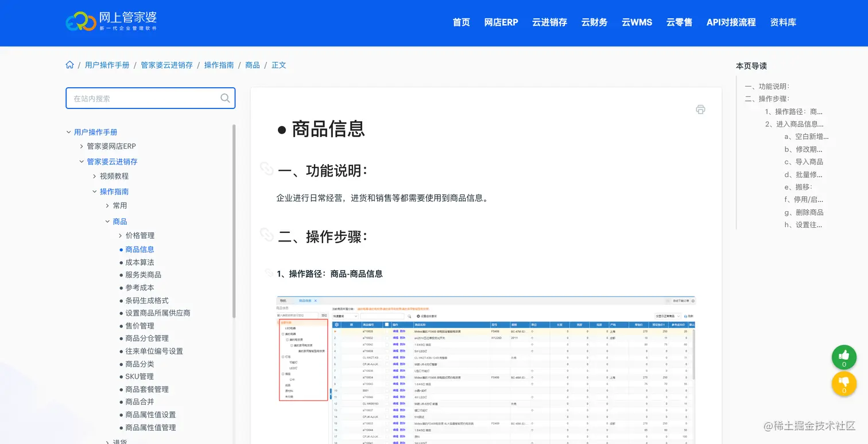Screen dimensions: 868x444
Task: Click anchor link icon beside 一、功能说明
Action: pos(266,168)
